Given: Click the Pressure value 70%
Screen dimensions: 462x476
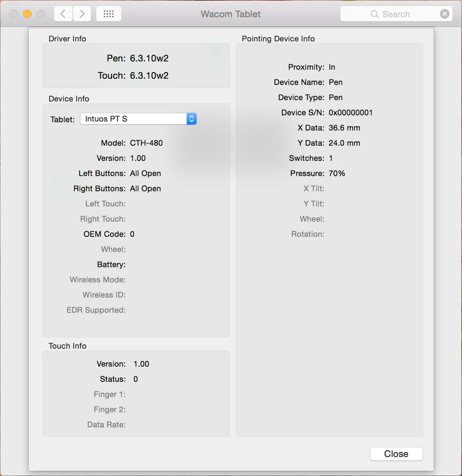Looking at the screenshot, I should click(337, 173).
